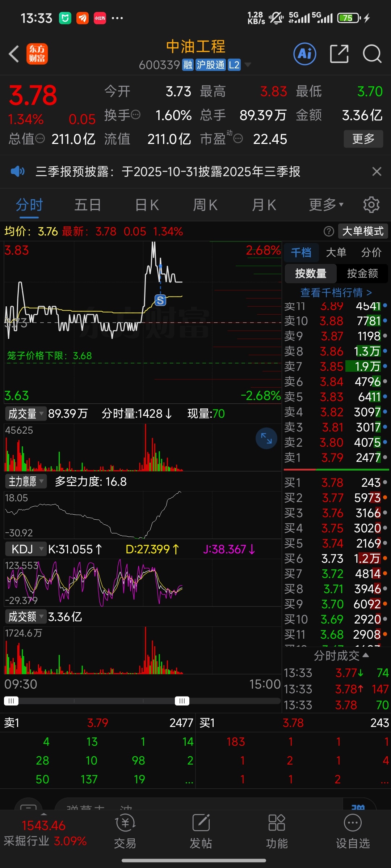Tap the L2 level badge

pos(234,65)
